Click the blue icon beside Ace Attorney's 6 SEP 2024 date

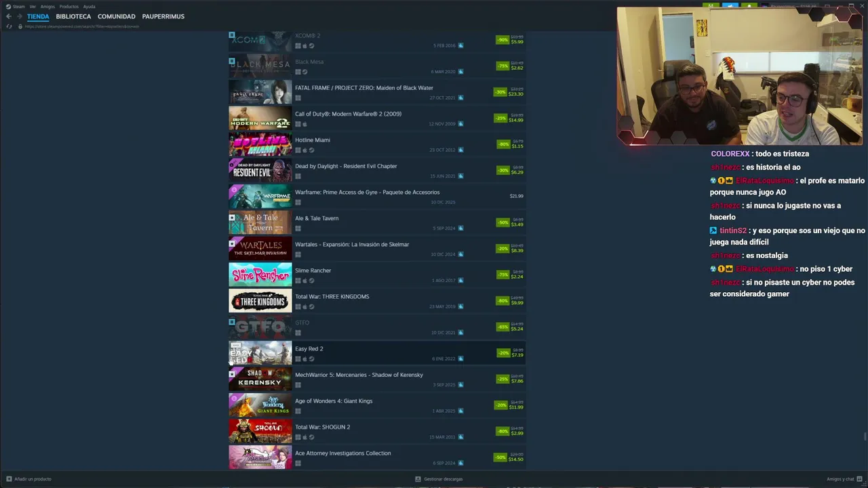point(460,463)
